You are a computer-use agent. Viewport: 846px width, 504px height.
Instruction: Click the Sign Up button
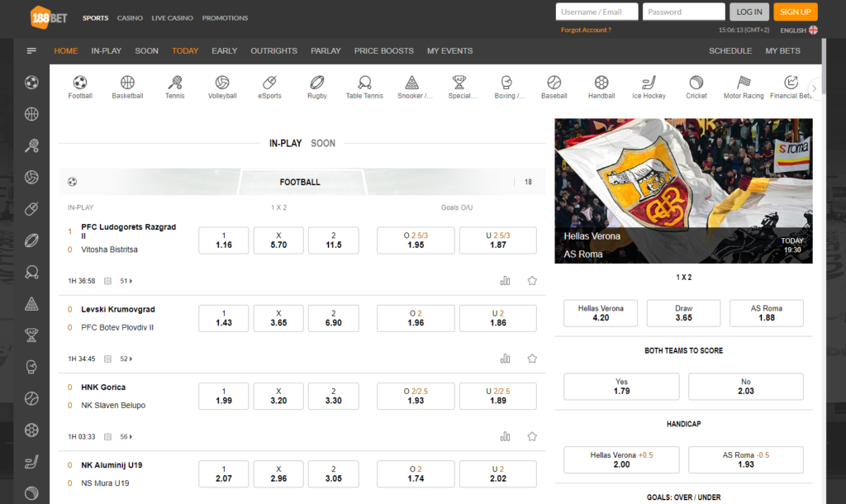(x=795, y=12)
